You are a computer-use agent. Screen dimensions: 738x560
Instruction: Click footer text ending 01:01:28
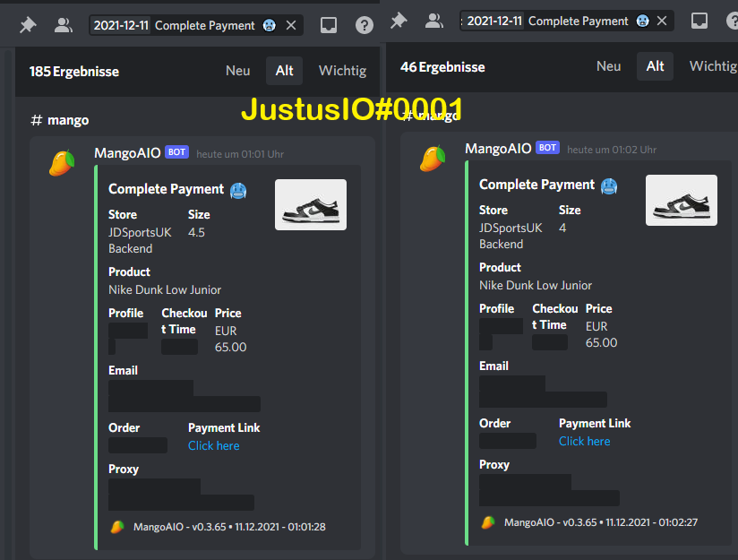(x=229, y=527)
